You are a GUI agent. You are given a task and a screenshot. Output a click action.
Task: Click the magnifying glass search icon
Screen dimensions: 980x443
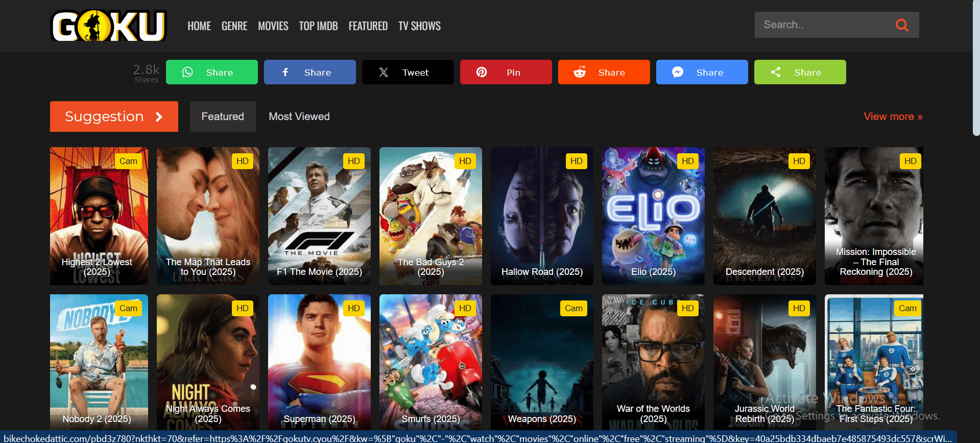click(902, 25)
